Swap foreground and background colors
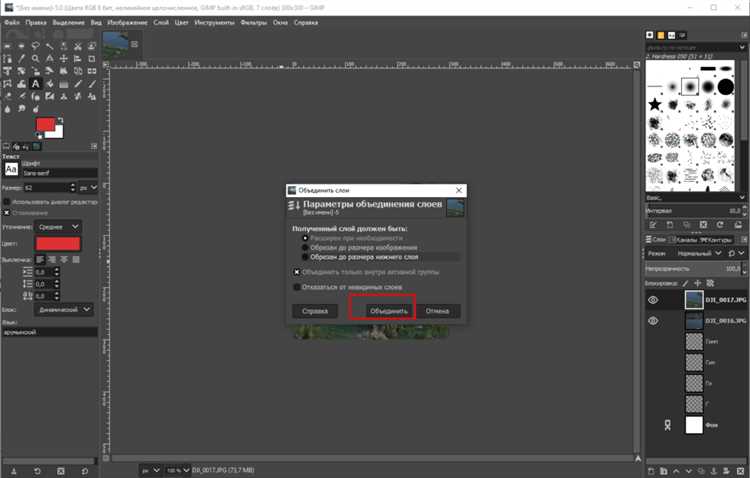750x478 pixels. point(60,120)
